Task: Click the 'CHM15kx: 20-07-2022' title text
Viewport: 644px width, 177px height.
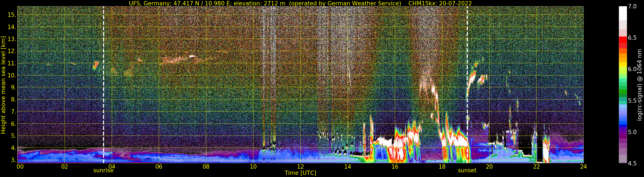Action: click(x=440, y=3)
